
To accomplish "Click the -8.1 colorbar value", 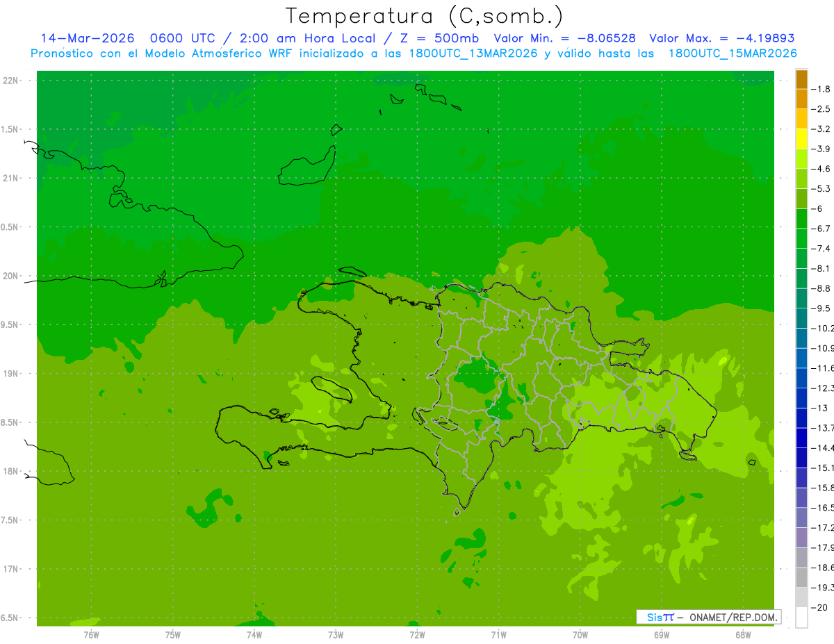I will coord(821,268).
